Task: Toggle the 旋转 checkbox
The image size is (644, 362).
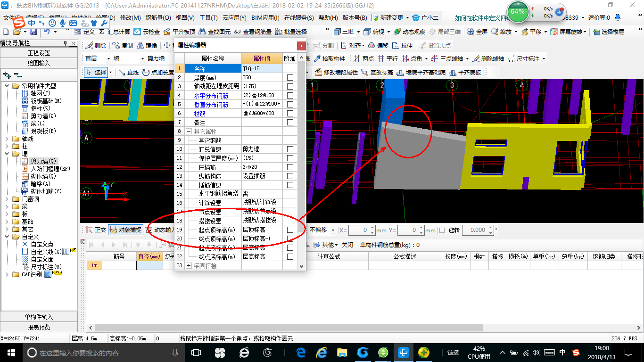Action: click(442, 230)
